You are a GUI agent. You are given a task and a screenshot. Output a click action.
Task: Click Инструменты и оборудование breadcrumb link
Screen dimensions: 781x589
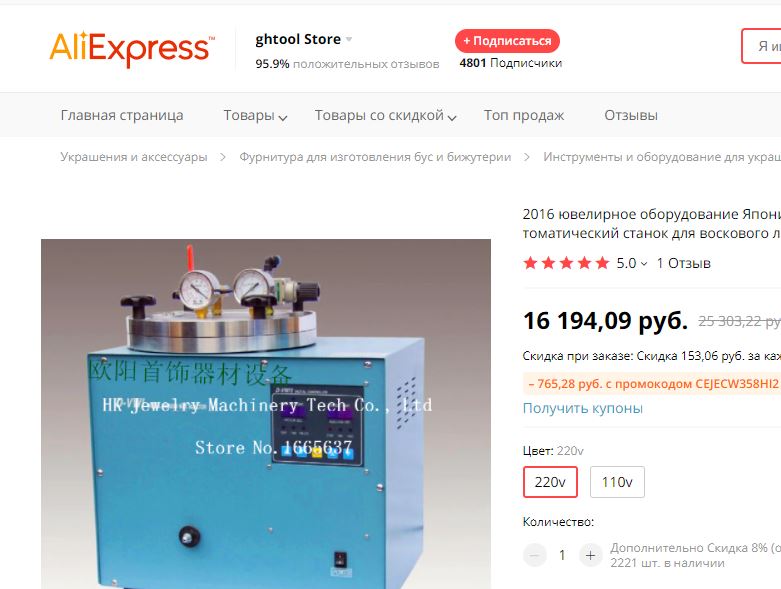[662, 157]
